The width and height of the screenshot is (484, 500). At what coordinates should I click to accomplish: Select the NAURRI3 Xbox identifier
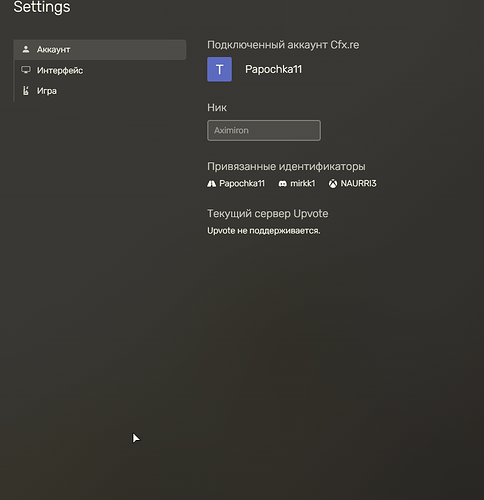(x=352, y=184)
